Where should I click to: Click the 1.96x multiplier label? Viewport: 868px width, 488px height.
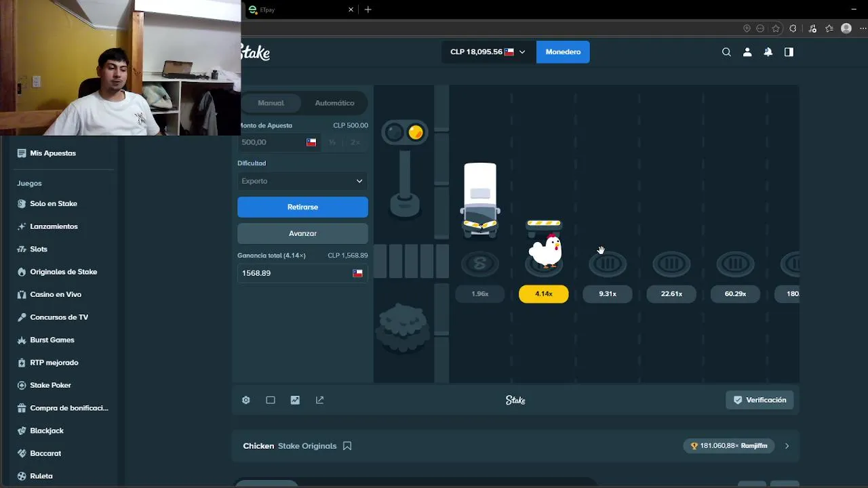[x=480, y=293]
